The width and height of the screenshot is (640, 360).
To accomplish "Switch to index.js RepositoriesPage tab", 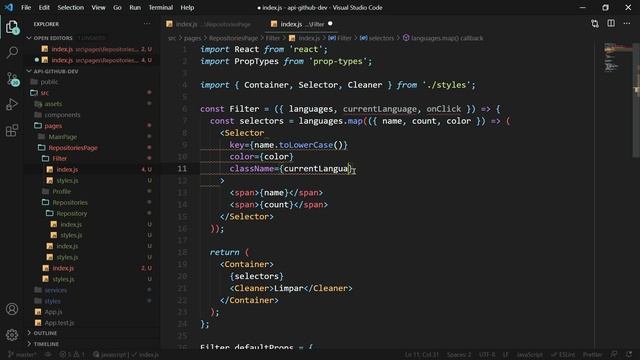I will (x=212, y=24).
